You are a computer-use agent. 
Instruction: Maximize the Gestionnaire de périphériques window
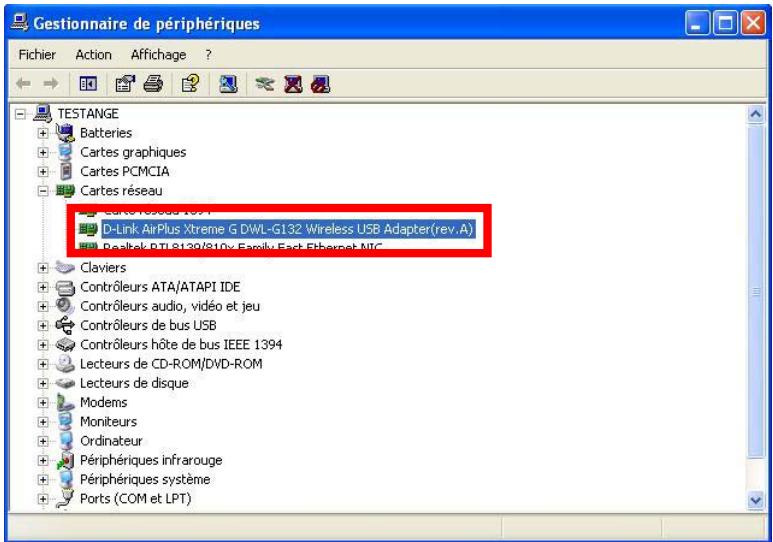[x=726, y=23]
